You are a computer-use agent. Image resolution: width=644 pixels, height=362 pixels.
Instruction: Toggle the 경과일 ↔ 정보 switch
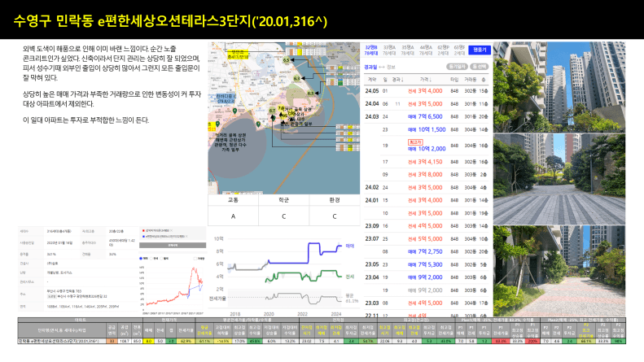379,67
